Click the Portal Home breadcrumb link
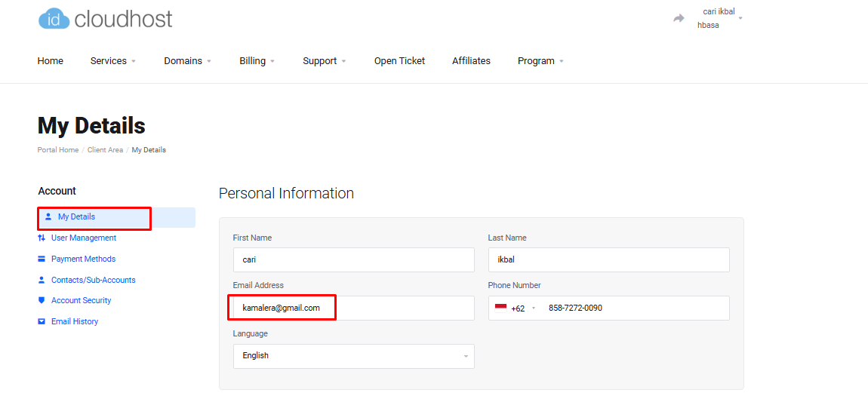The image size is (868, 402). [x=58, y=150]
